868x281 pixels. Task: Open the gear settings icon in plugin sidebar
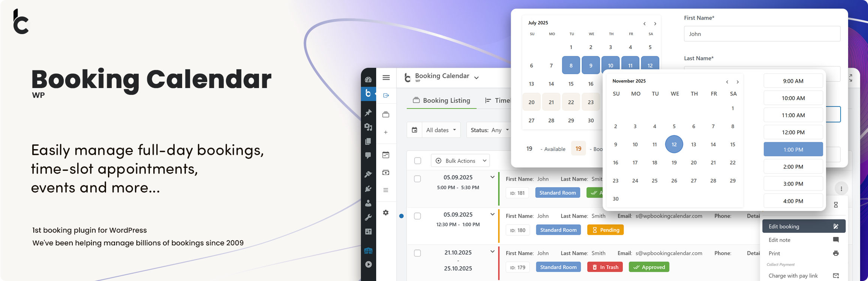(x=386, y=212)
